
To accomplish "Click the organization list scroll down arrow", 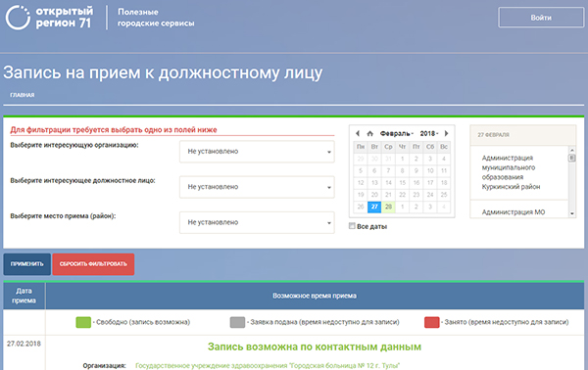I will pos(572,213).
